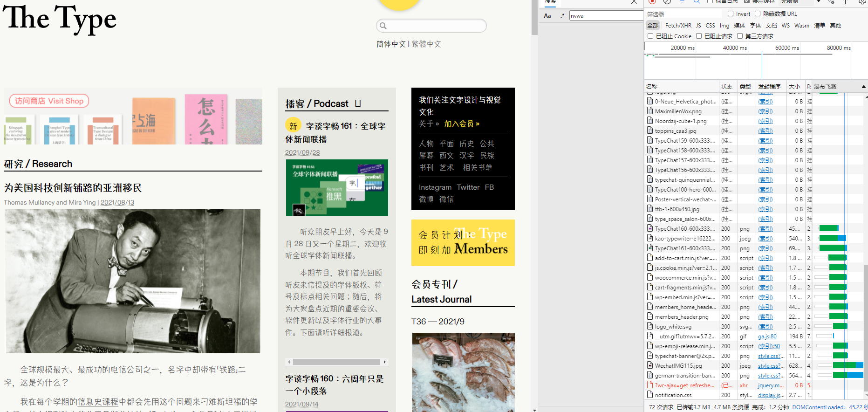Click 名称 column header to sort

[652, 87]
